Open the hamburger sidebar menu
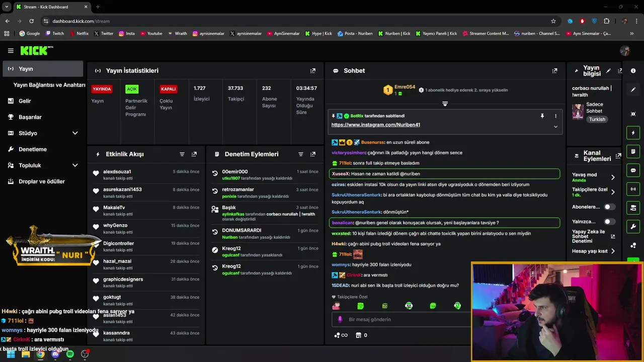Screen dimensions: 644x362 (11, 51)
